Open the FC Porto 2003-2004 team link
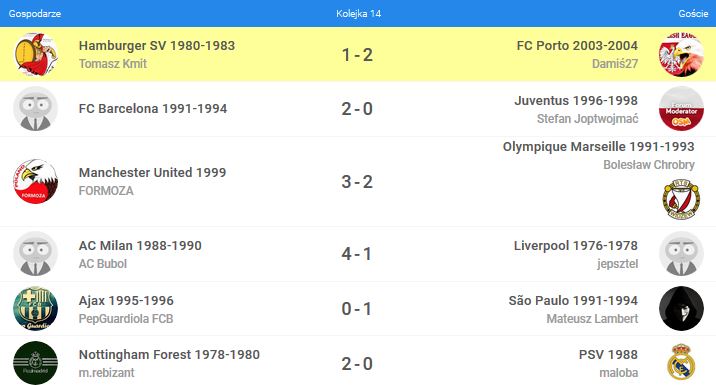The image size is (716, 385). [x=577, y=46]
